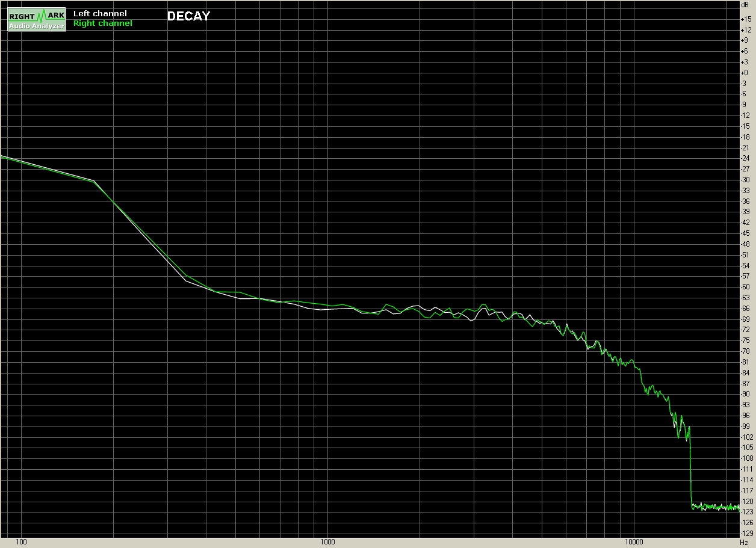
Task: Click the Hz unit label on the frequency axis
Action: coord(743,542)
